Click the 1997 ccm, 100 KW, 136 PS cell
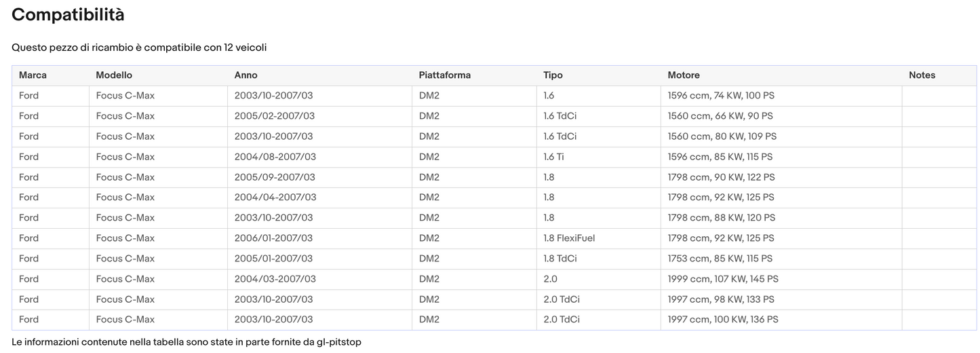 [723, 320]
